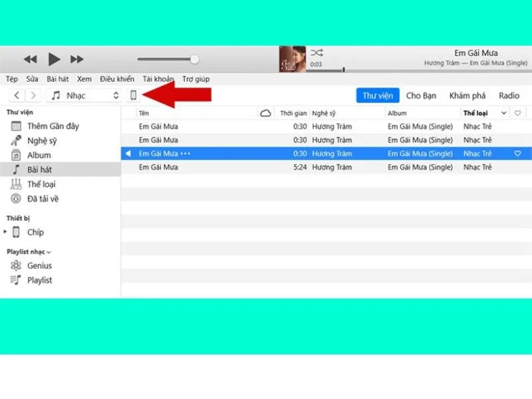Open the Tệp menu
The width and height of the screenshot is (532, 399).
click(x=12, y=79)
